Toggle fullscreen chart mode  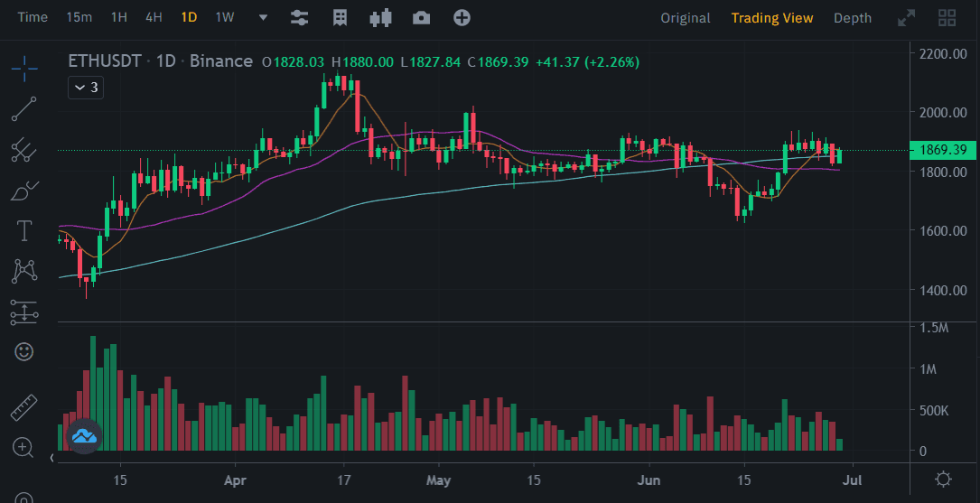[906, 18]
